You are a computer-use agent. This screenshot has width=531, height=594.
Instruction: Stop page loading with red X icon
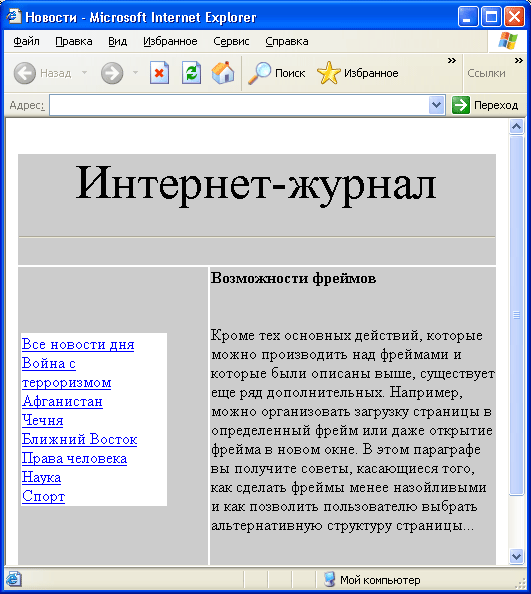pyautogui.click(x=159, y=72)
